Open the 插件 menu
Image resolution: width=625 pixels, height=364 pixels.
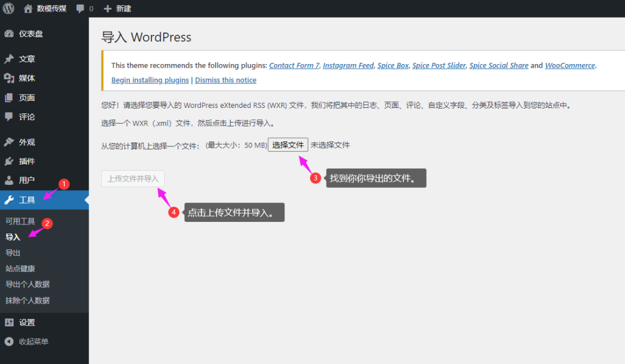[x=44, y=162]
